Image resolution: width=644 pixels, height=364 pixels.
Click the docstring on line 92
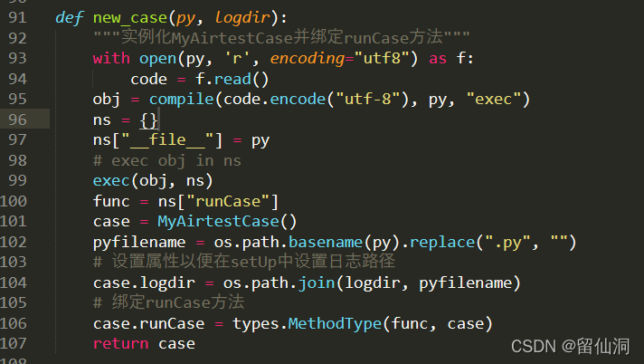click(281, 37)
